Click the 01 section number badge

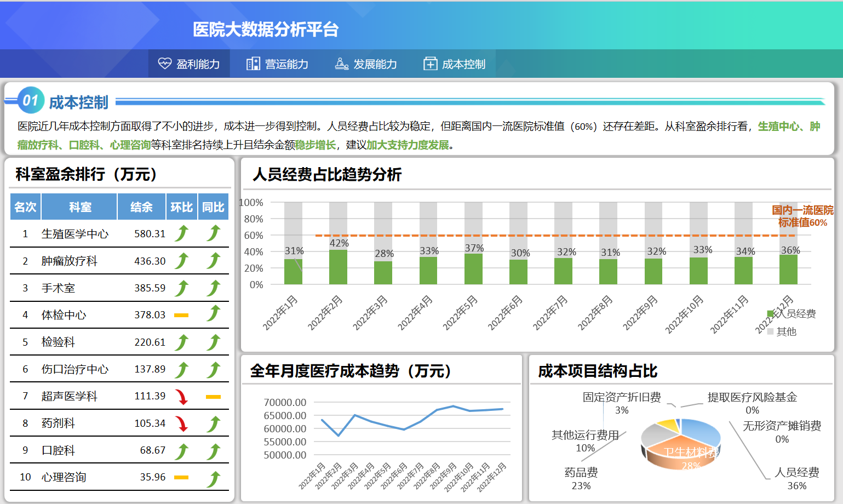click(30, 100)
